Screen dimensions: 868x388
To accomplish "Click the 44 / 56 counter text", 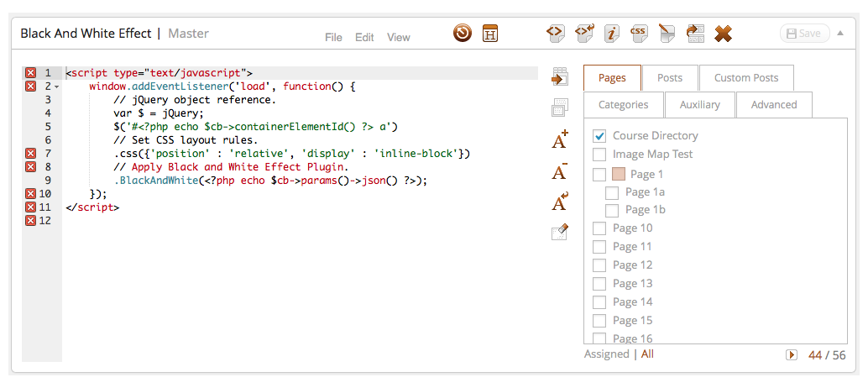I will (x=827, y=355).
